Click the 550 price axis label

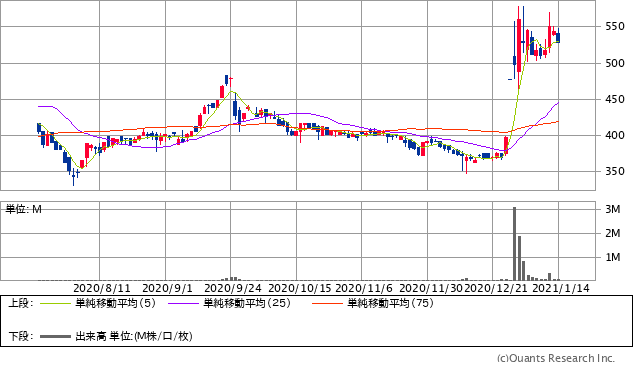pos(615,27)
